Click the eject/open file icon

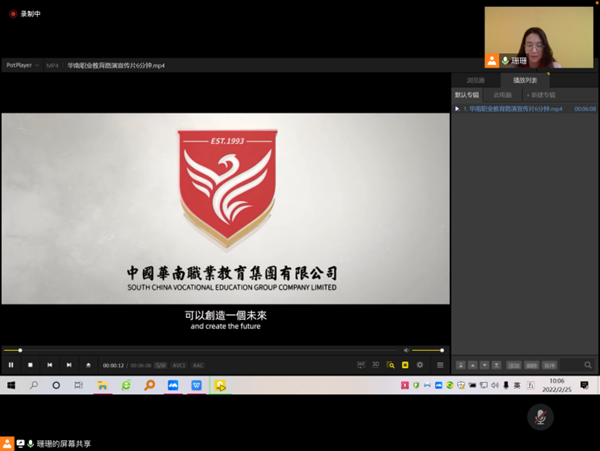point(88,365)
